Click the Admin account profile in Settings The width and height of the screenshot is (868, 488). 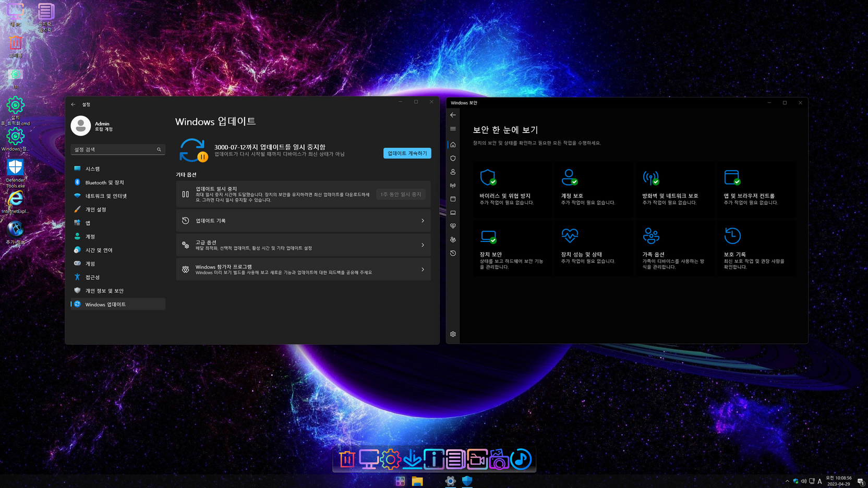click(93, 126)
